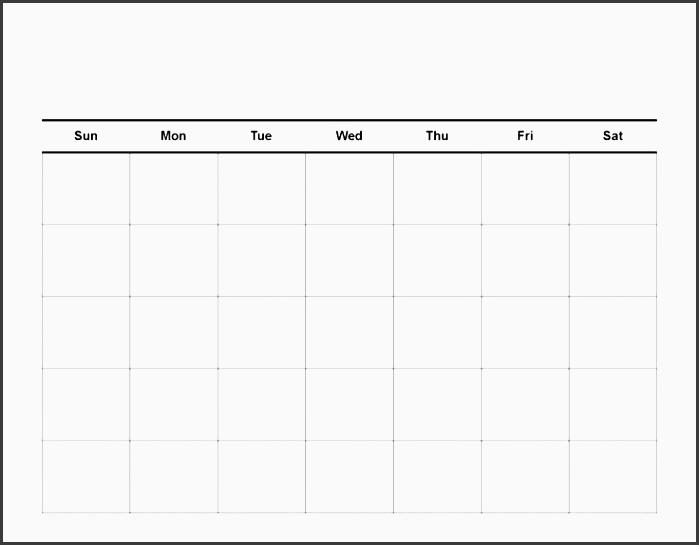Viewport: 699px width, 545px height.
Task: Select first-row cell under Sat
Action: tap(613, 189)
